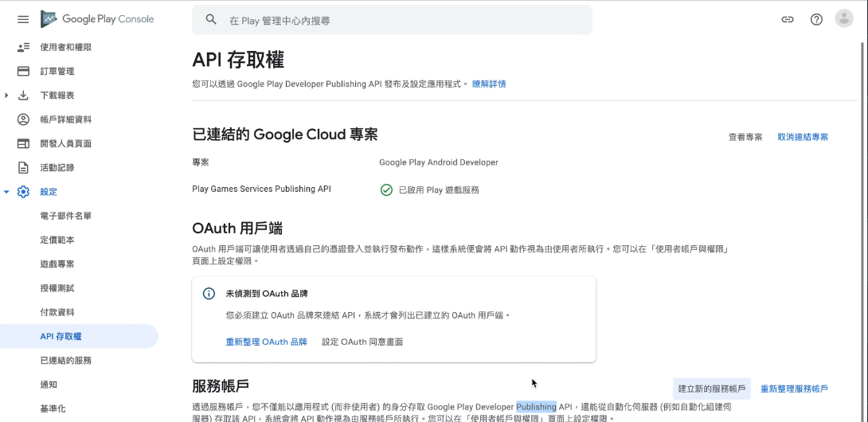Select 設定 in sidebar
This screenshot has width=868, height=422.
coord(49,192)
